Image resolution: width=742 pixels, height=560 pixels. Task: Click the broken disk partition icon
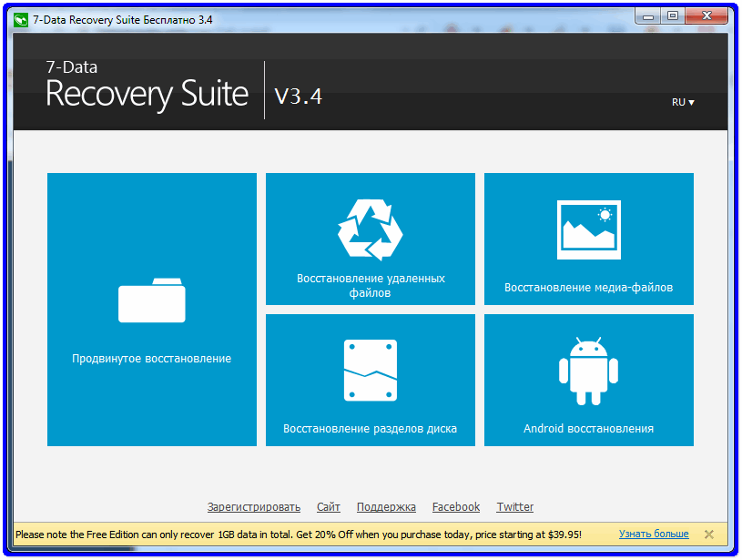click(x=370, y=371)
